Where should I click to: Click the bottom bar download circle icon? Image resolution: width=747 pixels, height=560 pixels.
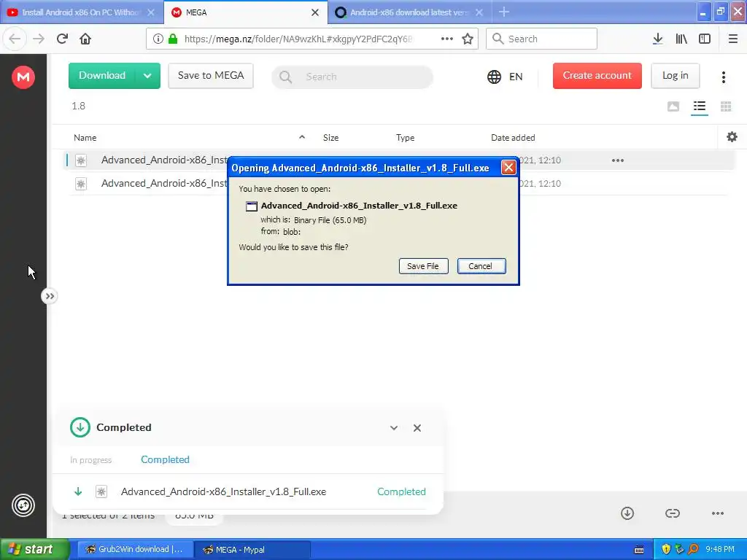(627, 513)
